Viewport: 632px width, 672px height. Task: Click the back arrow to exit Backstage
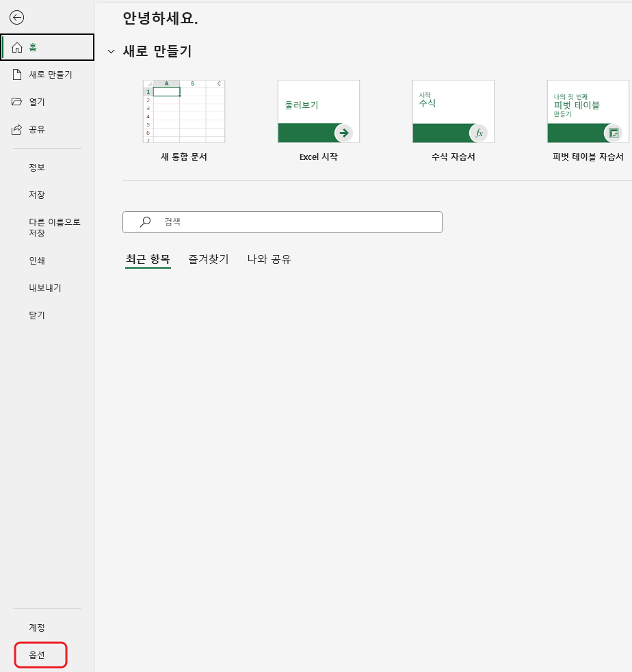click(x=16, y=18)
